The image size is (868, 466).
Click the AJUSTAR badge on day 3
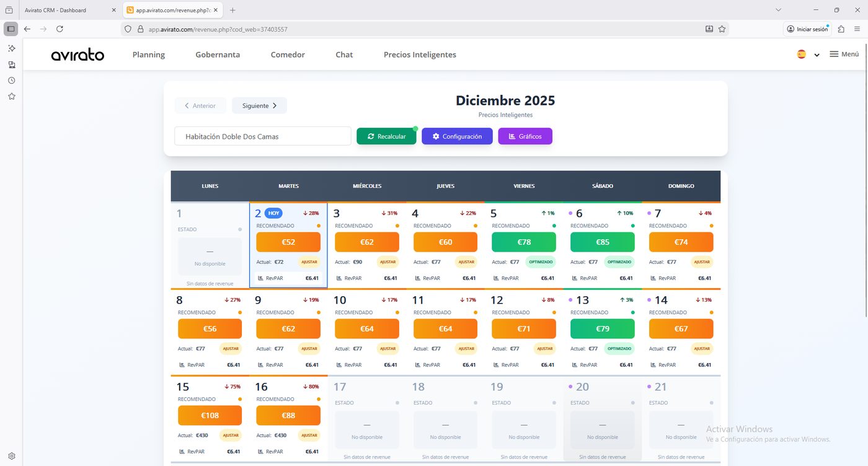[x=388, y=262]
